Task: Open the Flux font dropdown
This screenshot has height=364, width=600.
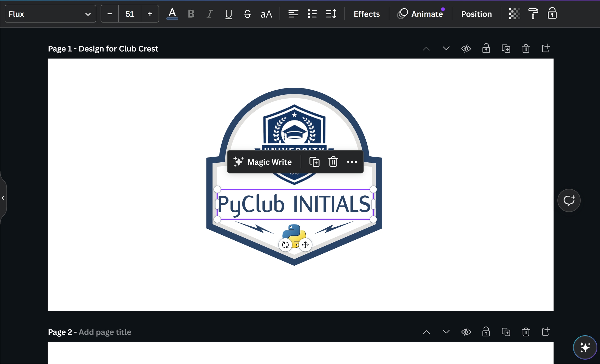Action: pyautogui.click(x=50, y=14)
